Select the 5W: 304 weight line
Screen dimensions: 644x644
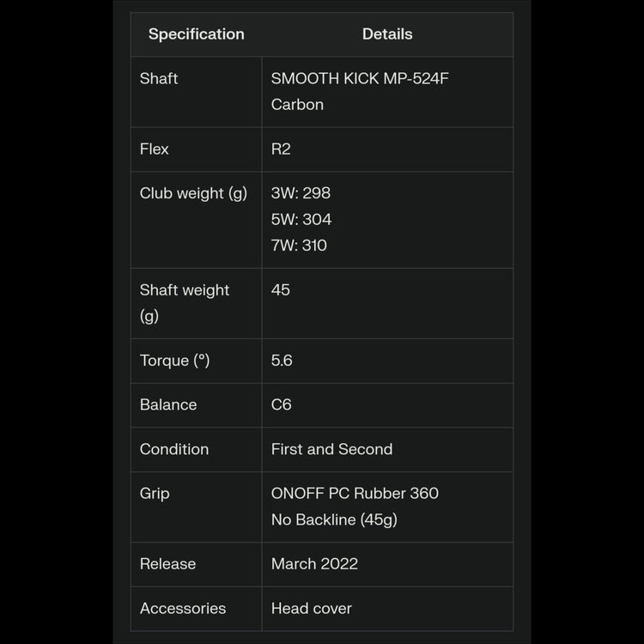pos(301,220)
